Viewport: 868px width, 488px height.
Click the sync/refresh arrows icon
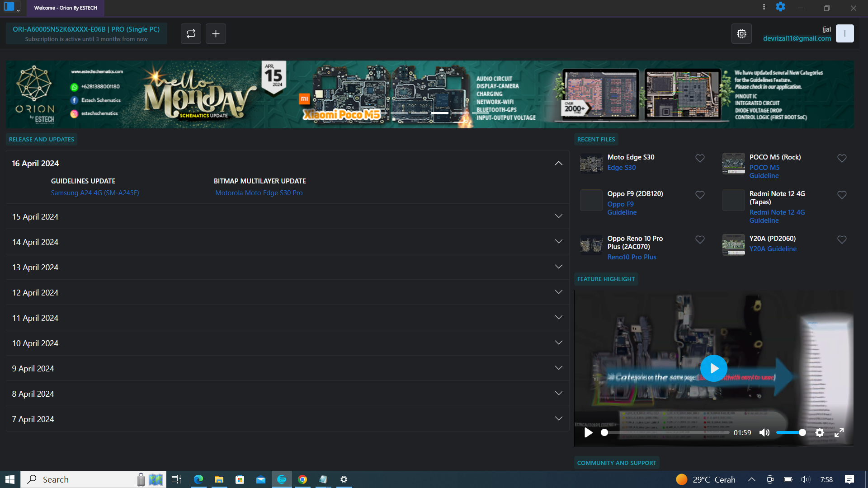[191, 33]
